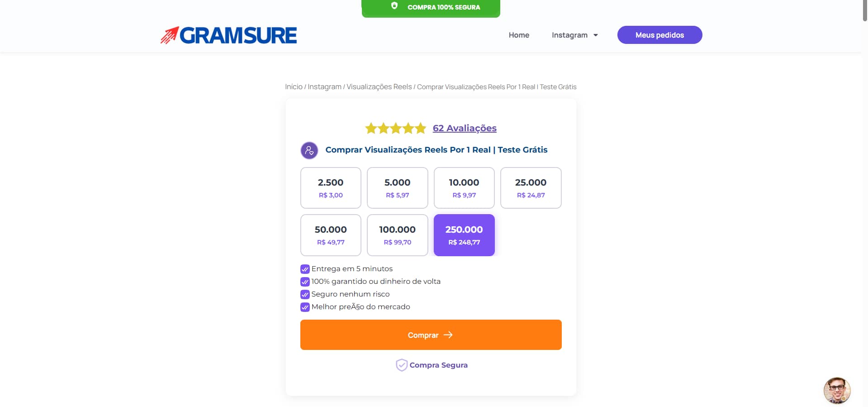This screenshot has height=407, width=868.
Task: Select the 250.000 views package
Action: [464, 235]
